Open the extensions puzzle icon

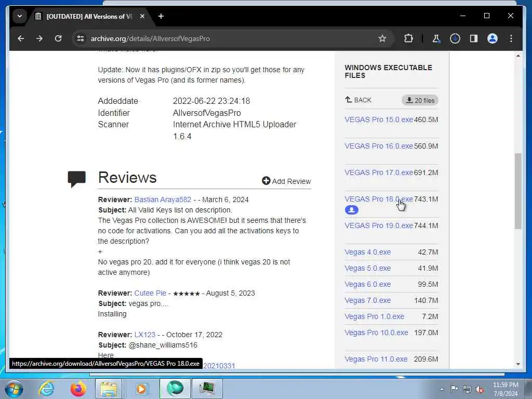(408, 38)
